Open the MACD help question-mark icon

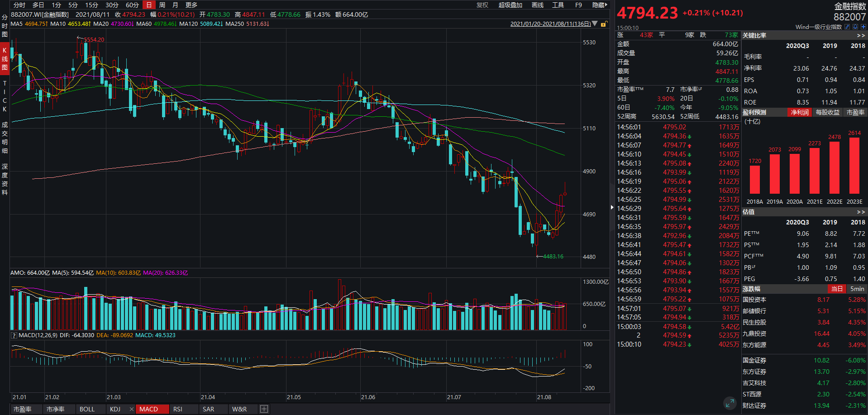pyautogui.click(x=14, y=335)
